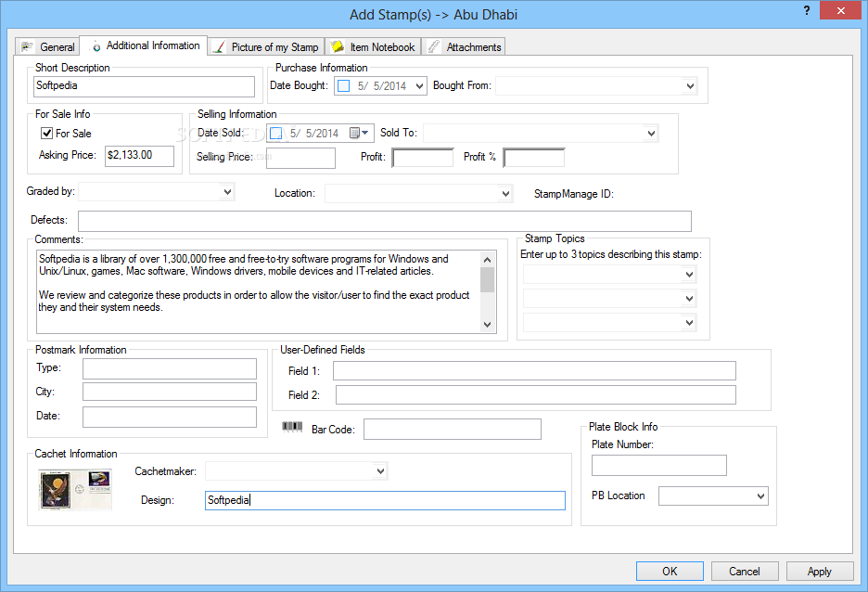Viewport: 868px width, 592px height.
Task: Click the Additional Information tab icon
Action: pyautogui.click(x=96, y=46)
